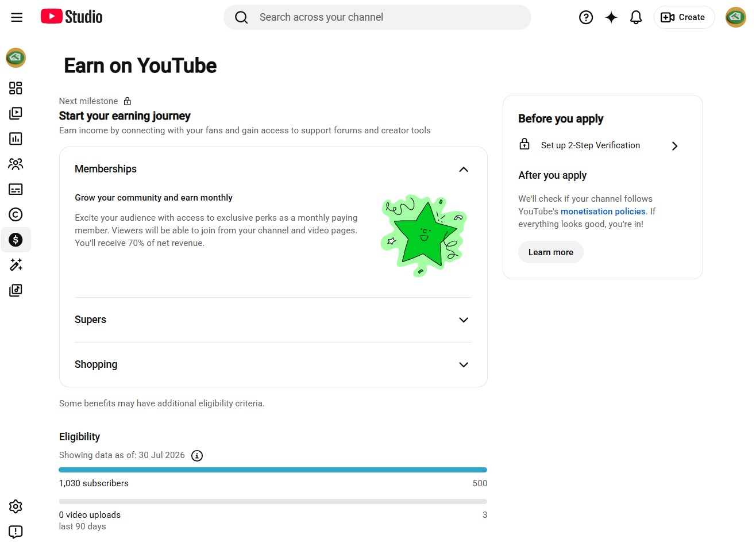Open the Help question mark icon
756x542 pixels.
(586, 17)
